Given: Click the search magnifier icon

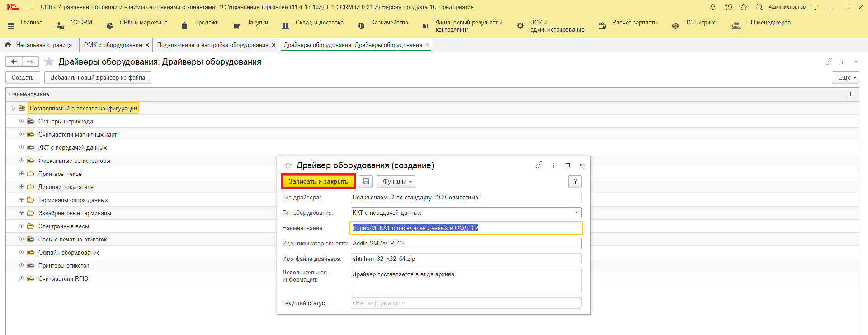Looking at the screenshot, I should [x=759, y=7].
